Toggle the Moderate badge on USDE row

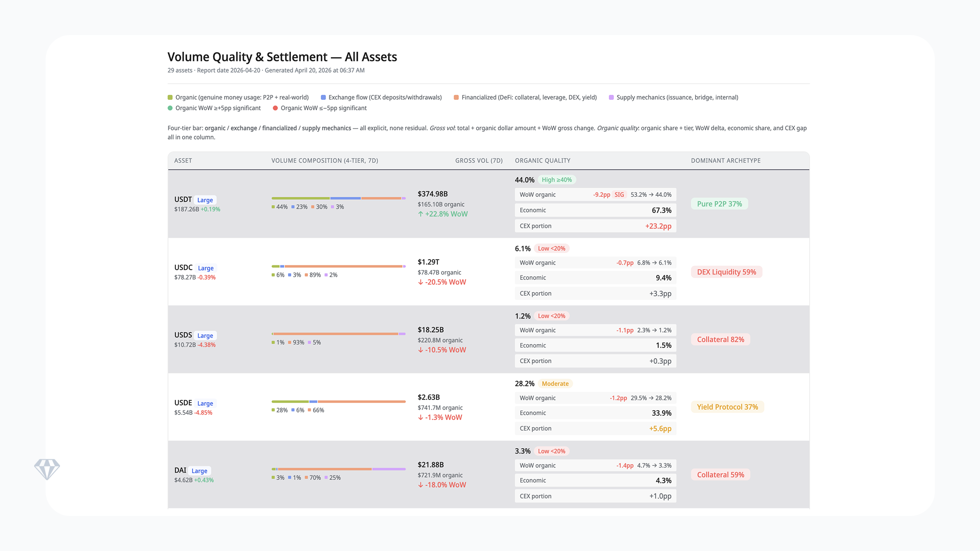coord(555,383)
